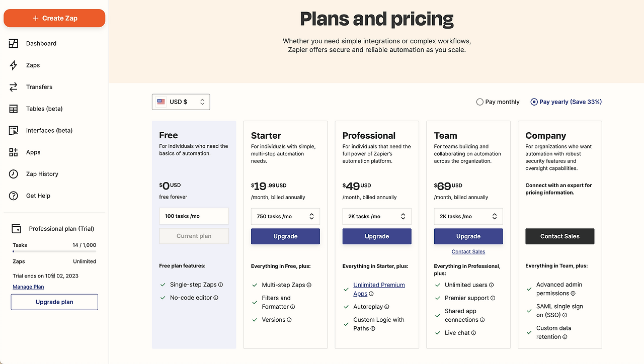644x364 pixels.
Task: Click the Tasks usage progress bar
Action: click(x=54, y=251)
